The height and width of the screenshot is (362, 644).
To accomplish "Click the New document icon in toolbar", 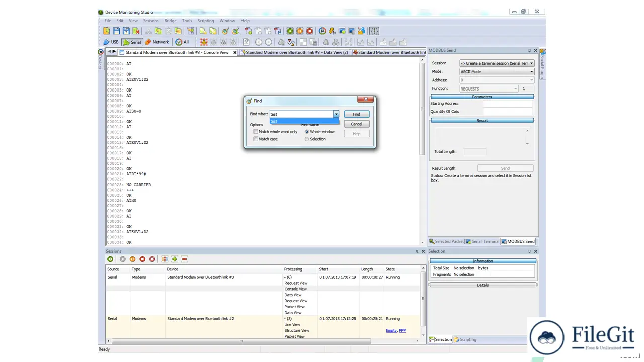I will click(x=107, y=31).
